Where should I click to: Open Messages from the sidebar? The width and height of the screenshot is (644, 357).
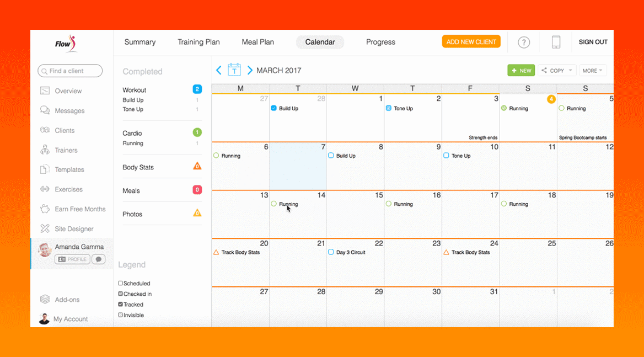69,111
